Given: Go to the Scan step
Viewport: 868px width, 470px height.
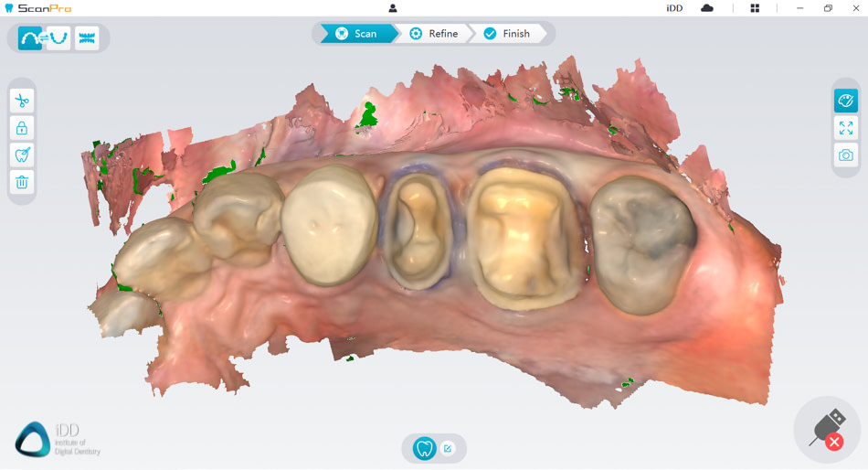Looking at the screenshot, I should (356, 34).
